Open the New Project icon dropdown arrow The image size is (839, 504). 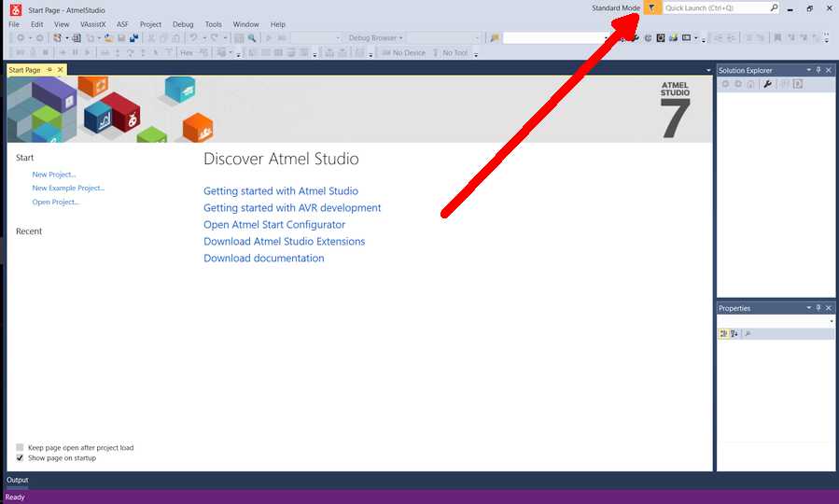(x=67, y=38)
